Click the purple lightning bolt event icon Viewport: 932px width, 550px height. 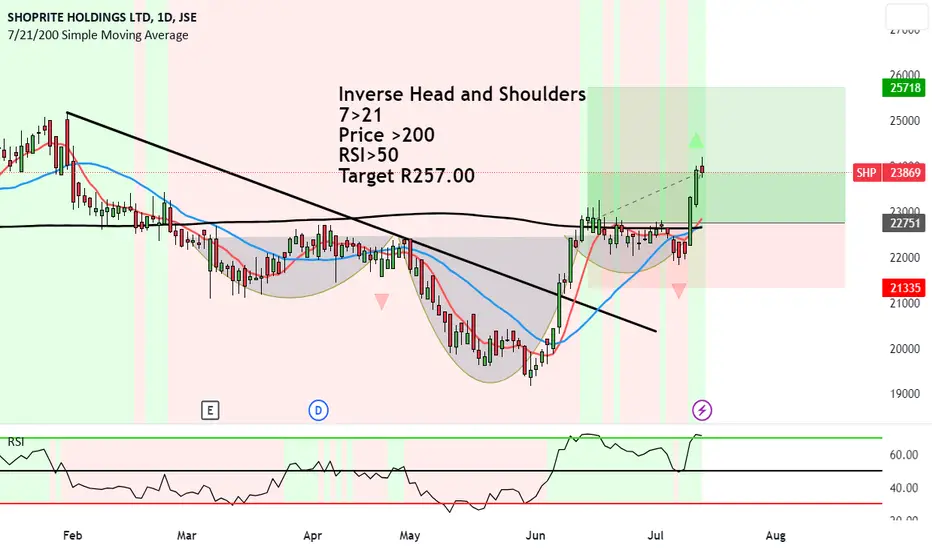tap(702, 410)
